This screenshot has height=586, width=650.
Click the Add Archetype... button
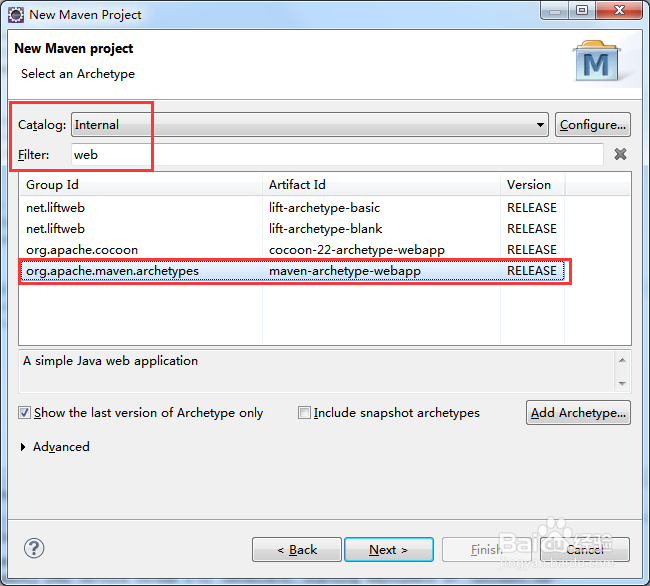[578, 413]
